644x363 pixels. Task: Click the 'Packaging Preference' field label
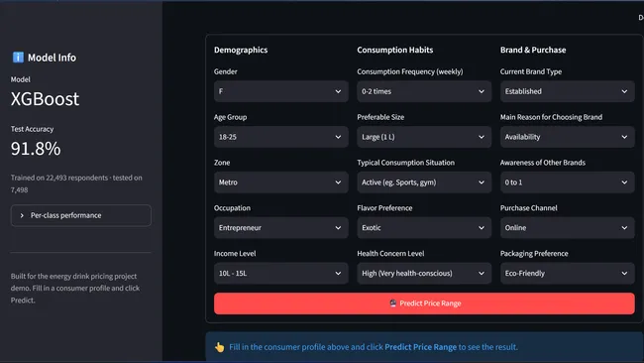534,254
